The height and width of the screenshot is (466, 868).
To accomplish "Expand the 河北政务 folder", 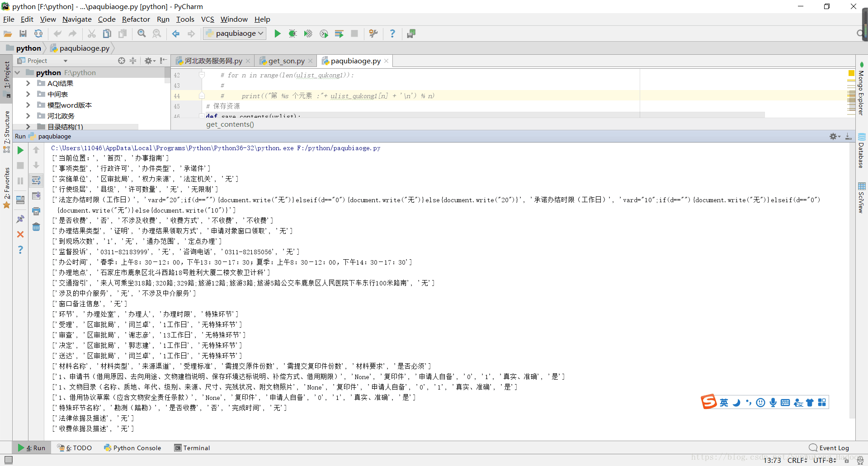I will click(28, 116).
